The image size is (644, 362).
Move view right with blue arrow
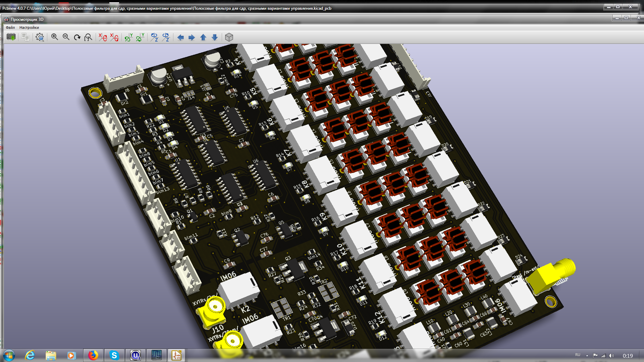(x=192, y=37)
